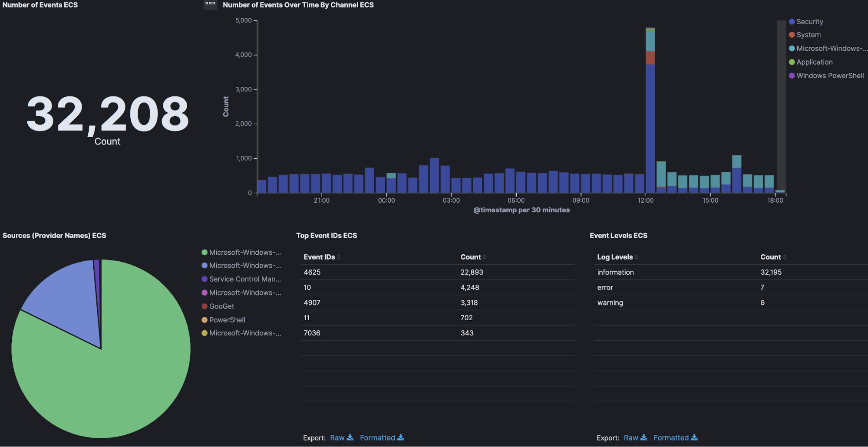Toggle truncated Microsoft-Windows legend entry in bar chart

[828, 49]
